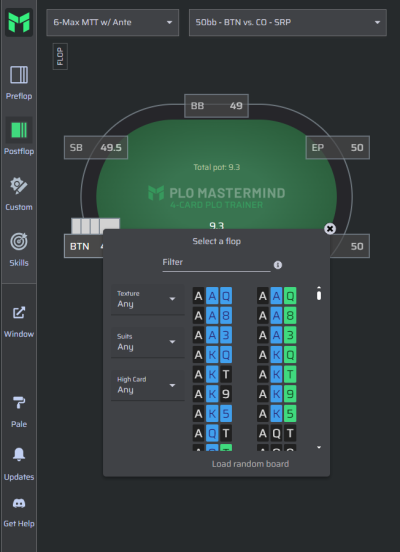
Task: Expand the High Card dropdown
Action: (148, 385)
